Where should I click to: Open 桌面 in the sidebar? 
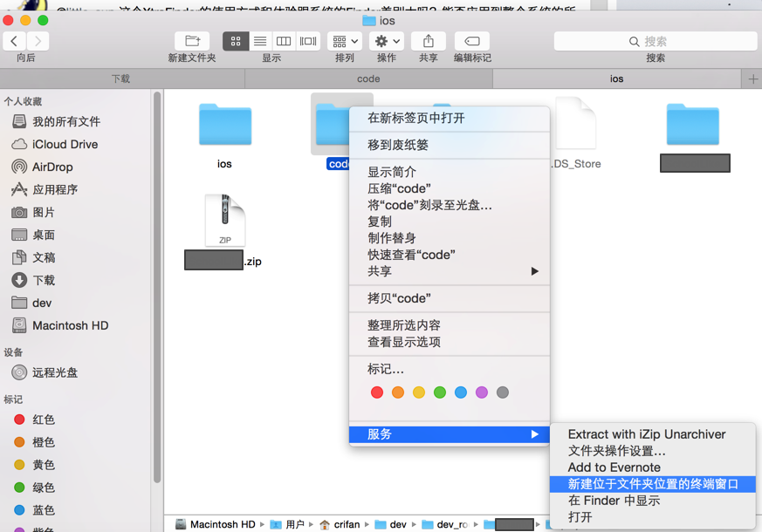44,235
